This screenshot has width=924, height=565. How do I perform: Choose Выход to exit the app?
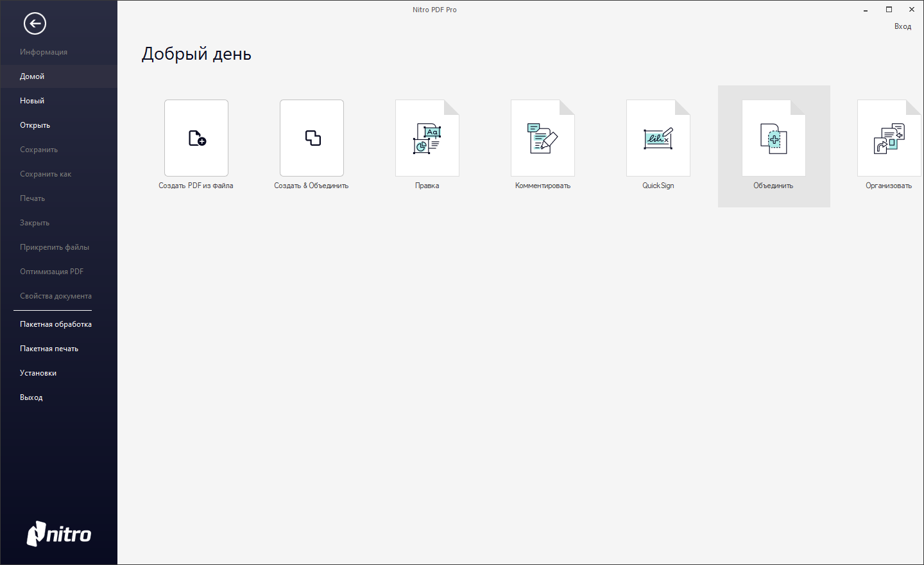[x=58, y=397]
